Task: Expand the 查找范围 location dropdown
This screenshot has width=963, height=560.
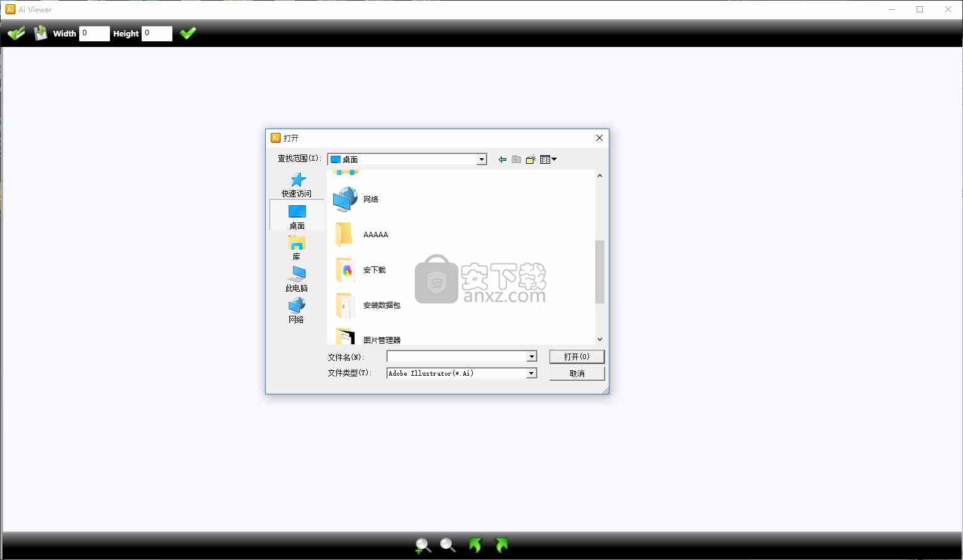Action: coord(481,159)
